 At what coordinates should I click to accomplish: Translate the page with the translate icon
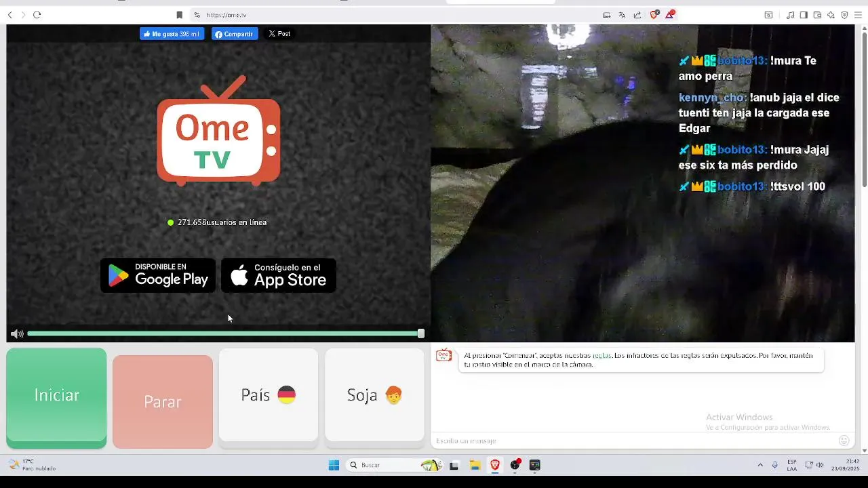622,15
